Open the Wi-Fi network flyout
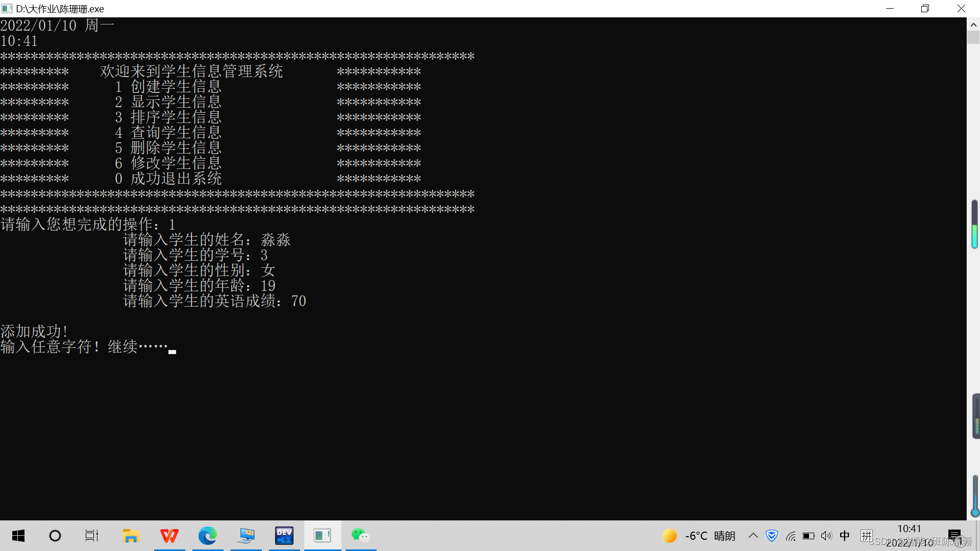980x551 pixels. (791, 536)
